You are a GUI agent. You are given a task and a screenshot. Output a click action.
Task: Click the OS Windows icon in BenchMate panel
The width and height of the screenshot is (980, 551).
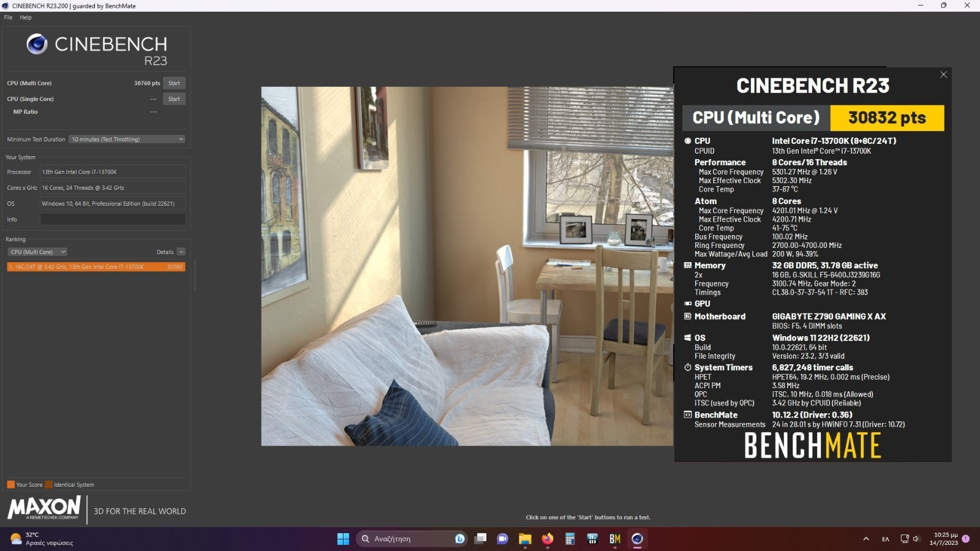688,338
